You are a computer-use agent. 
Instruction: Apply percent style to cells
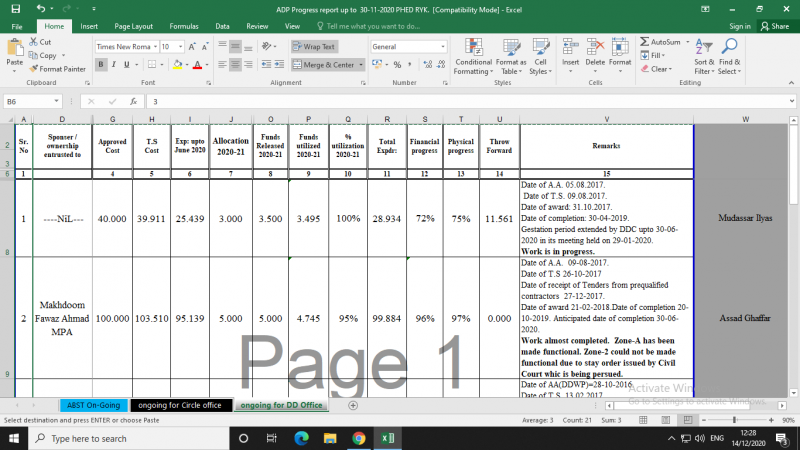click(397, 65)
